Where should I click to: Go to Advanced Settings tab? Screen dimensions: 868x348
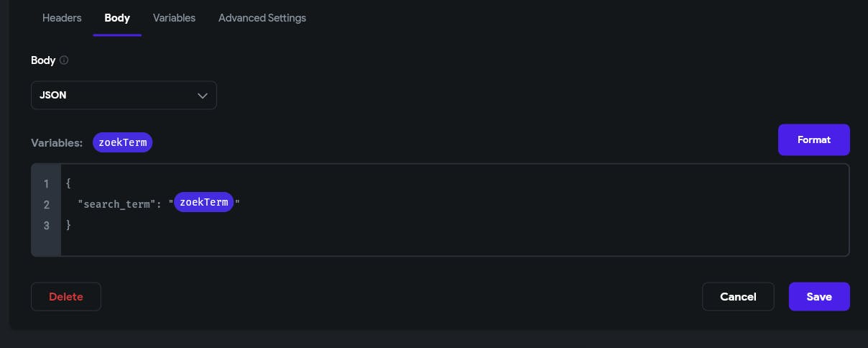tap(262, 18)
